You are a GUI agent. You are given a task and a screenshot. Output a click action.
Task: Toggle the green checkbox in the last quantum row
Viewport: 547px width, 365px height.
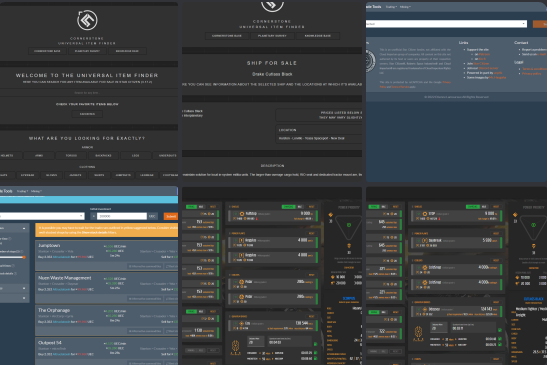316,358
